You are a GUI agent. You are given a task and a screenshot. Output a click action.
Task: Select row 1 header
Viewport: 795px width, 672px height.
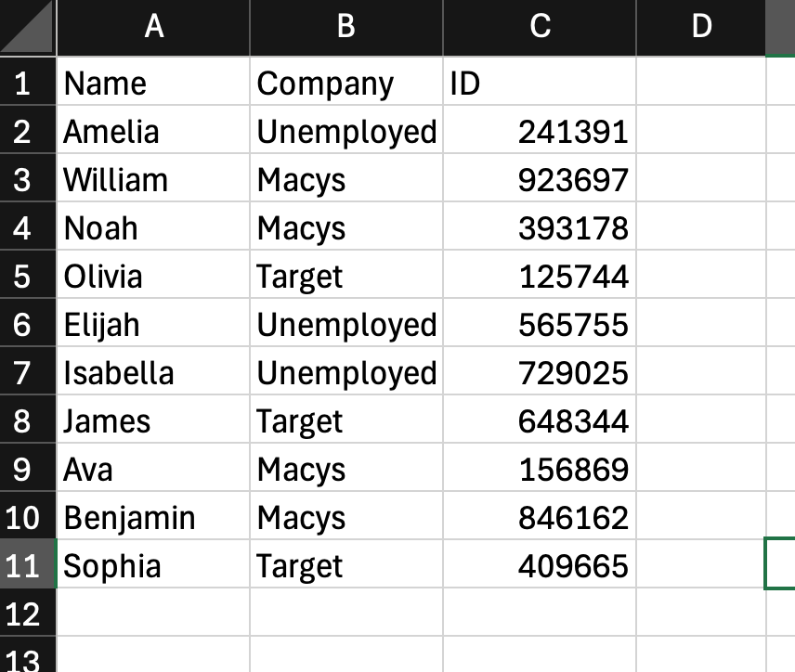tap(27, 83)
